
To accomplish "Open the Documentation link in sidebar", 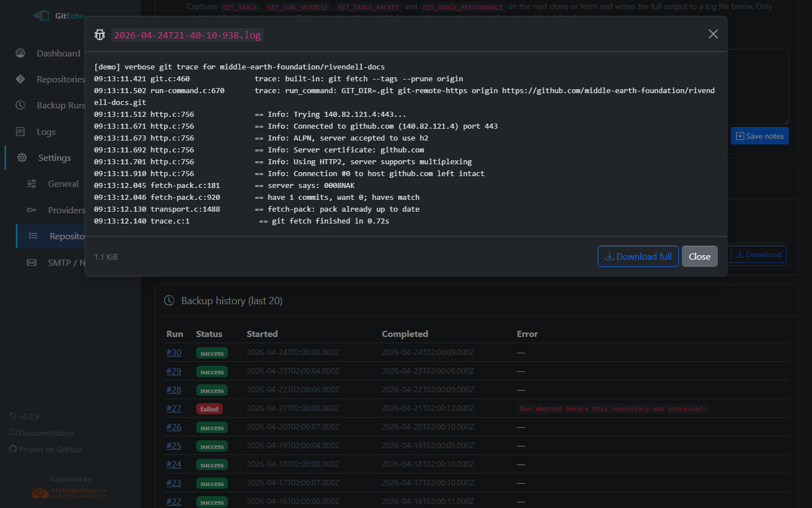I will click(x=46, y=433).
